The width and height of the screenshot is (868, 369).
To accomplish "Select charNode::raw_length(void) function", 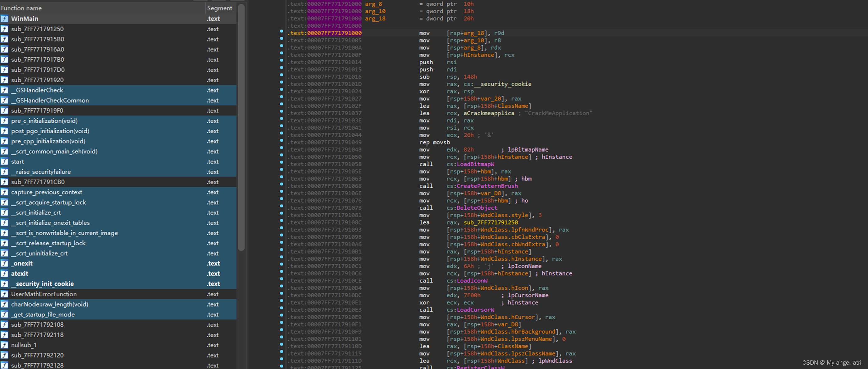I will pos(118,304).
